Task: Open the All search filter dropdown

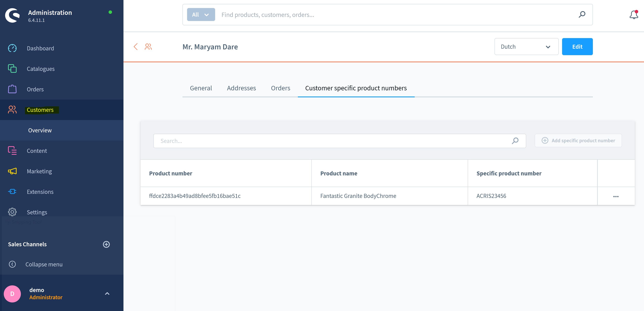Action: [201, 15]
